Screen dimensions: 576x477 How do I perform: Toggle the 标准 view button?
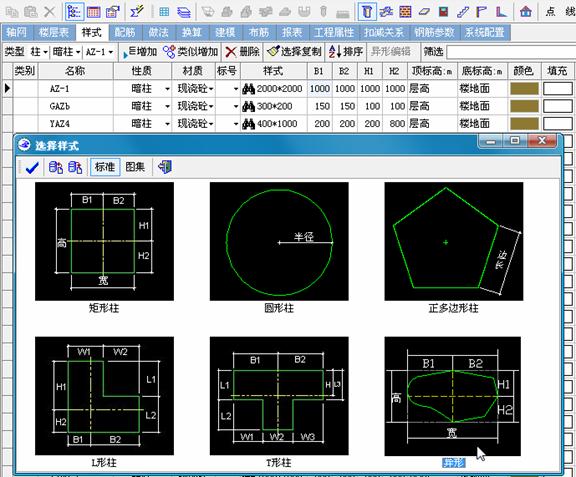click(x=105, y=167)
